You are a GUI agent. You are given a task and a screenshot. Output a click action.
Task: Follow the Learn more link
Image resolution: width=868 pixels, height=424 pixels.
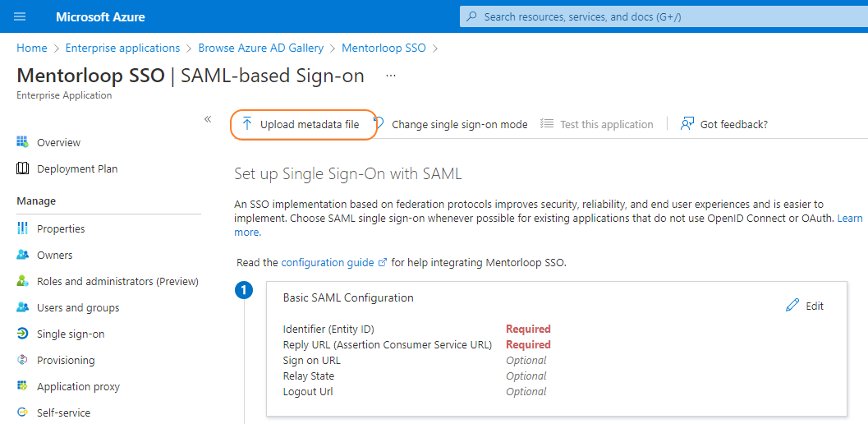[850, 219]
